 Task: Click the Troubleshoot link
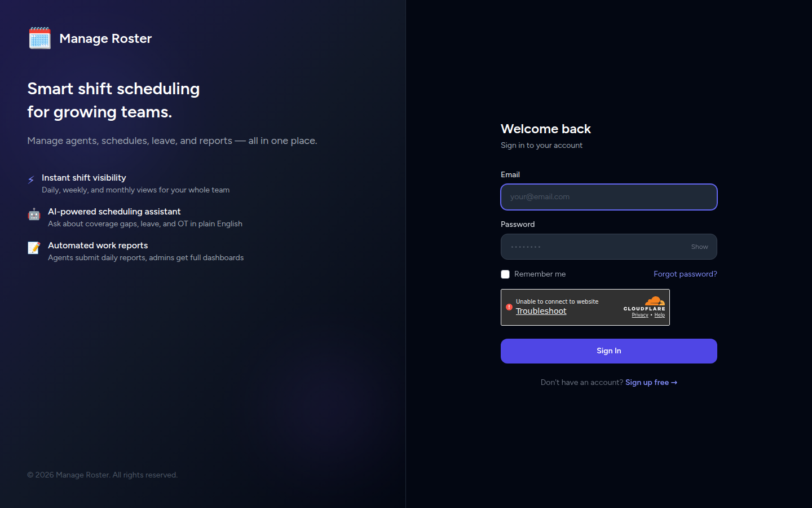pyautogui.click(x=541, y=311)
